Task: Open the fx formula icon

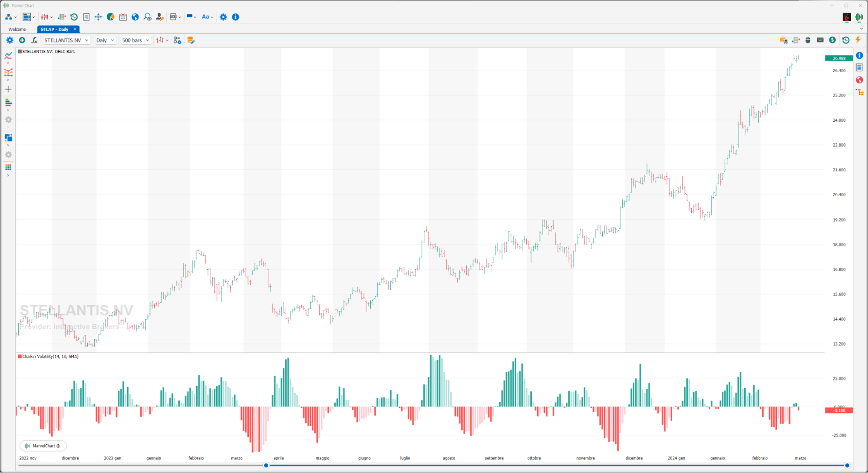Action: (34, 40)
